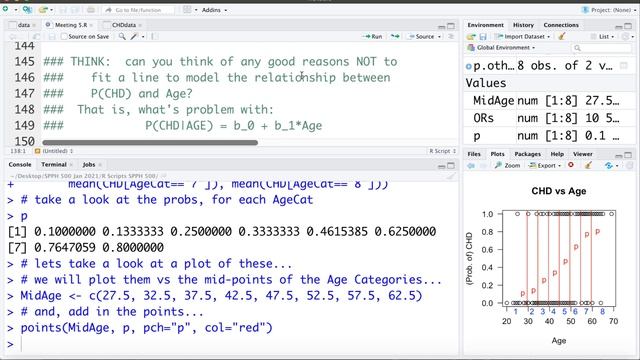Click the Load workspace folder icon

pyautogui.click(x=471, y=36)
